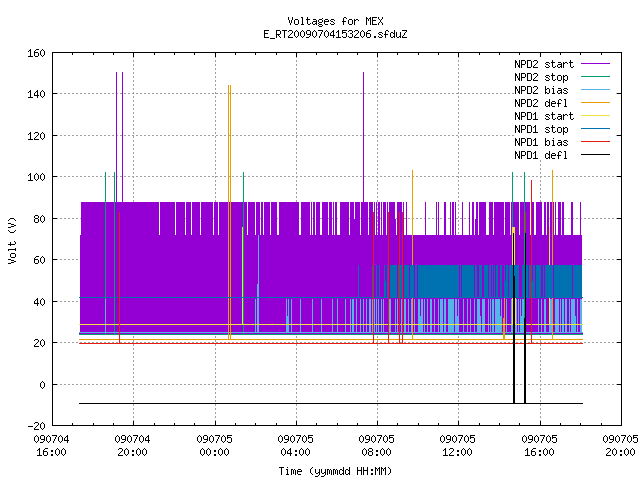The image size is (640, 480).
Task: Click the 'NPD2 stop' legend label
Action: pyautogui.click(x=541, y=77)
